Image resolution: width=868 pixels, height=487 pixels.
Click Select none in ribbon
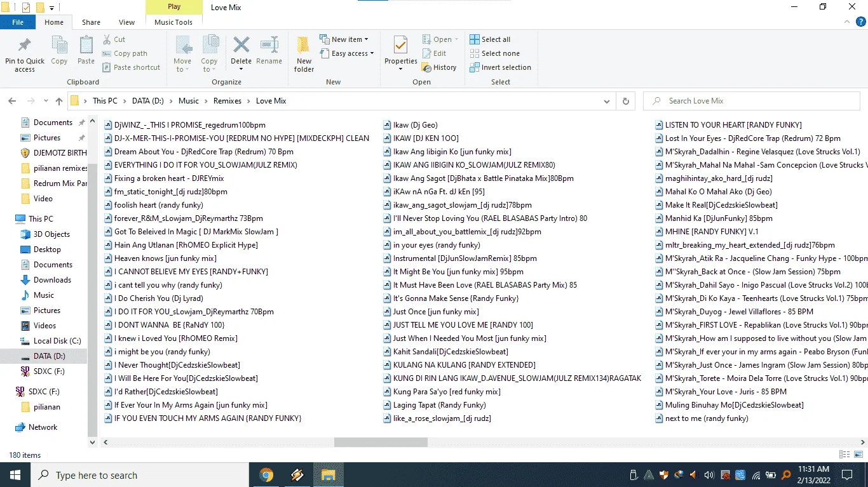[x=494, y=53]
